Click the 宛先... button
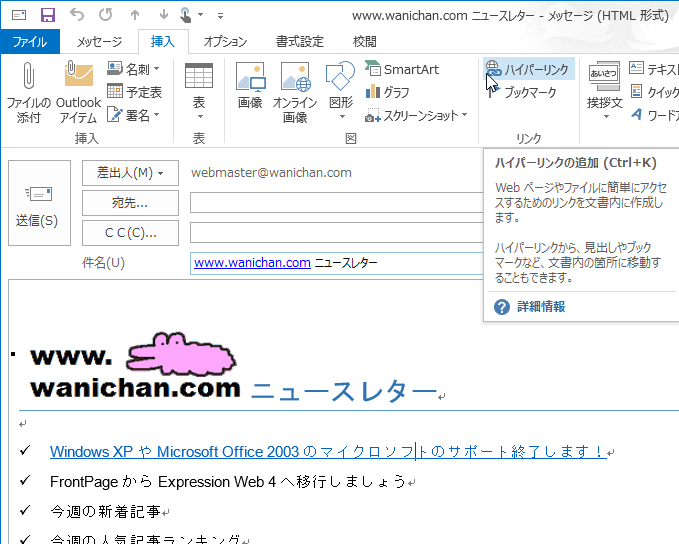Screen dimensions: 679x544 (130, 203)
